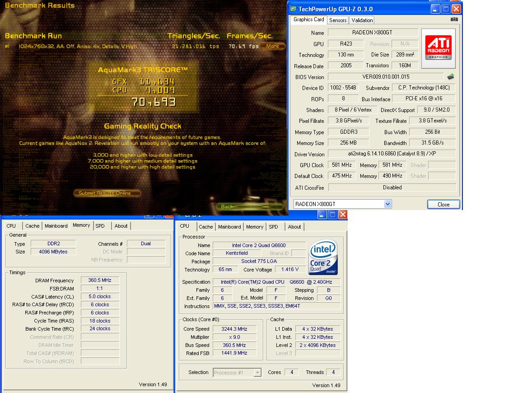Click the processor name Intel Core 2 Quad Q6600
This screenshot has height=393, width=532.
tap(259, 245)
